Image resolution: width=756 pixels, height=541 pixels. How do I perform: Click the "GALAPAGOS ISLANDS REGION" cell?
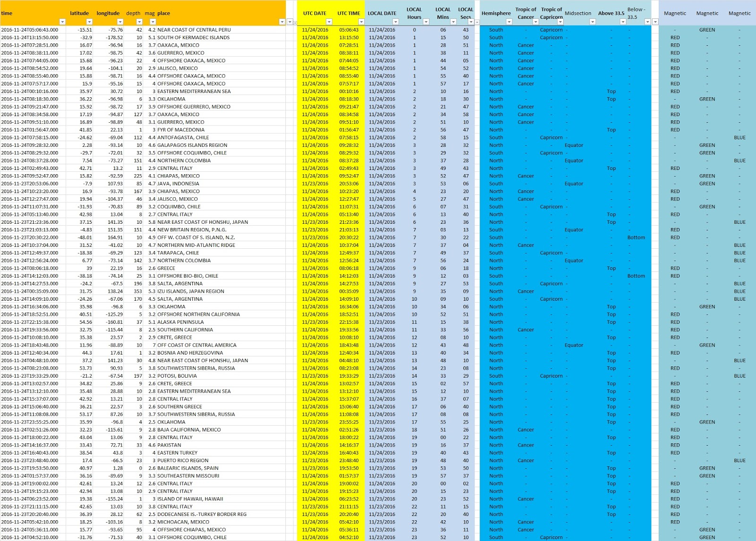pyautogui.click(x=221, y=145)
